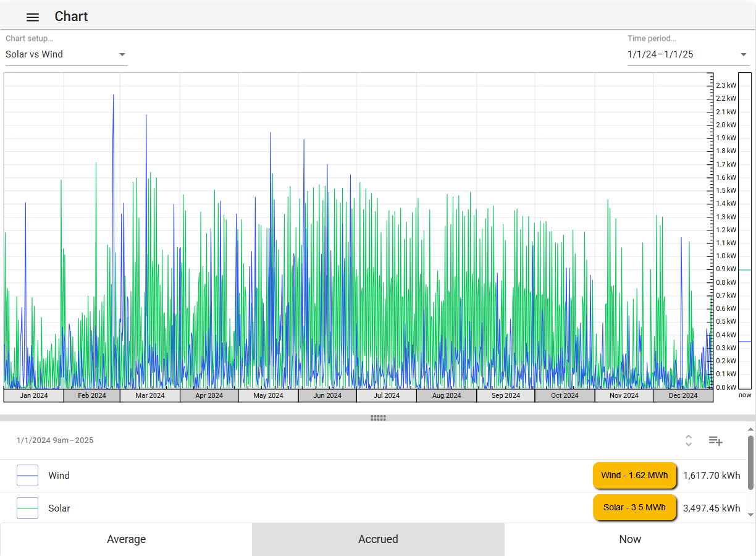Click the 'Chart' page title
Viewport: 756px width, 556px height.
point(71,17)
